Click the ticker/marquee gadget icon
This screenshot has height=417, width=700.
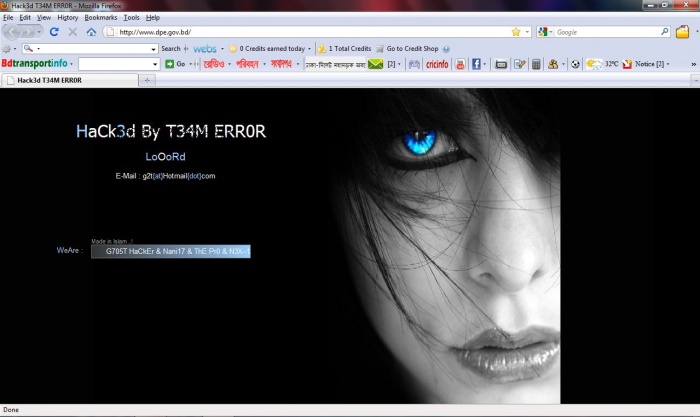501,64
